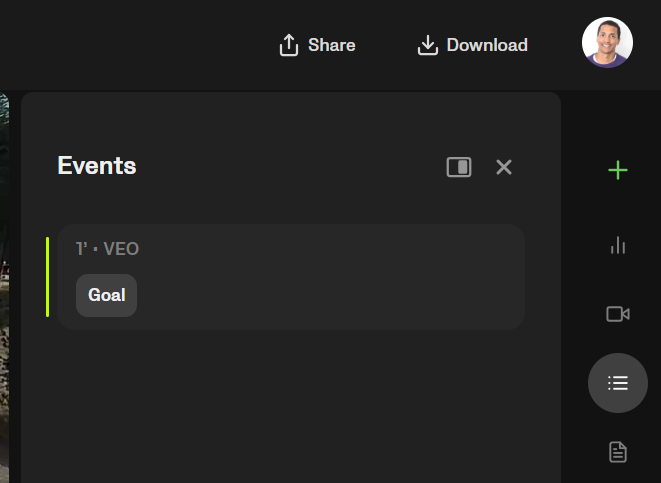Close the Events panel
The height and width of the screenshot is (483, 661).
[x=504, y=167]
